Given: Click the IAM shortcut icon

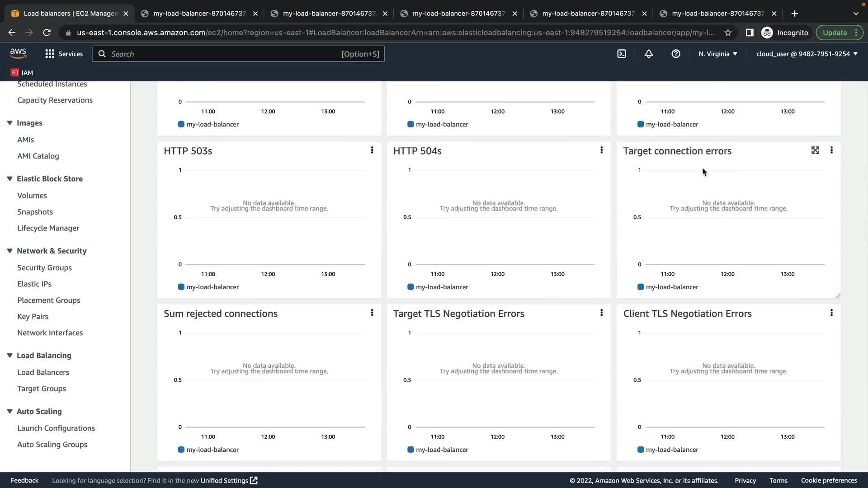Looking at the screenshot, I should (15, 73).
